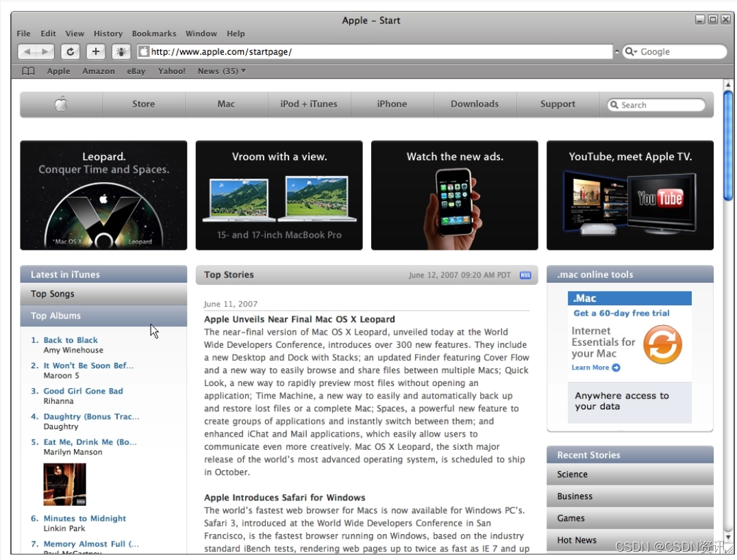Open the Bookmarks menu

[154, 34]
